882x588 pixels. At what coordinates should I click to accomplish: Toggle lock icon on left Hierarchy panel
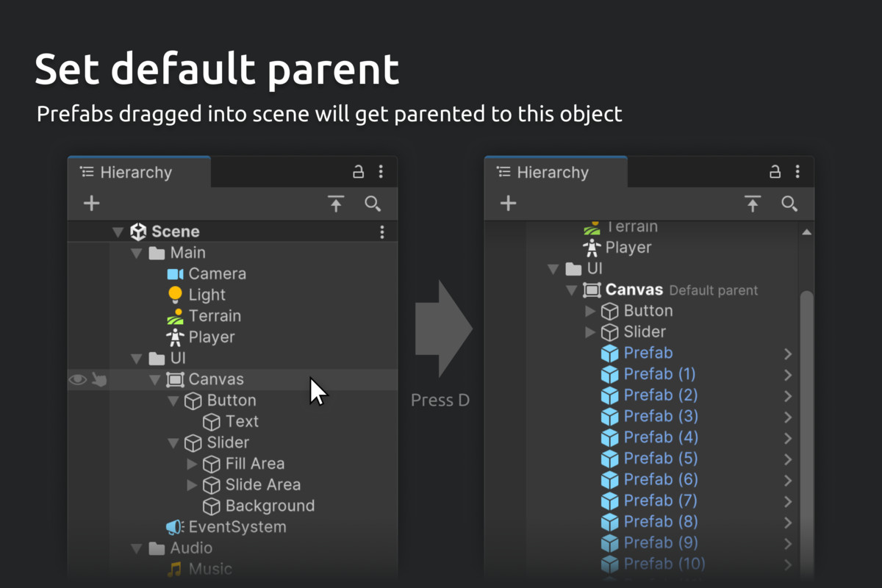tap(359, 172)
